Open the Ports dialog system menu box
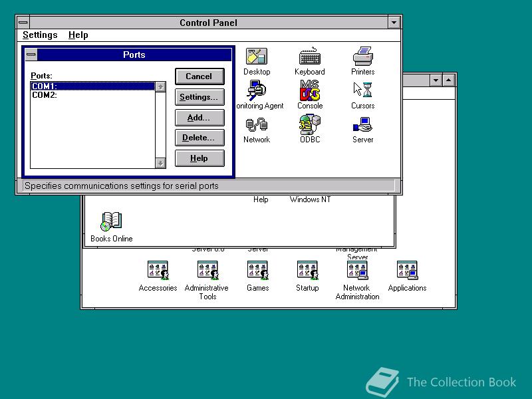This screenshot has height=399, width=532. tap(31, 55)
